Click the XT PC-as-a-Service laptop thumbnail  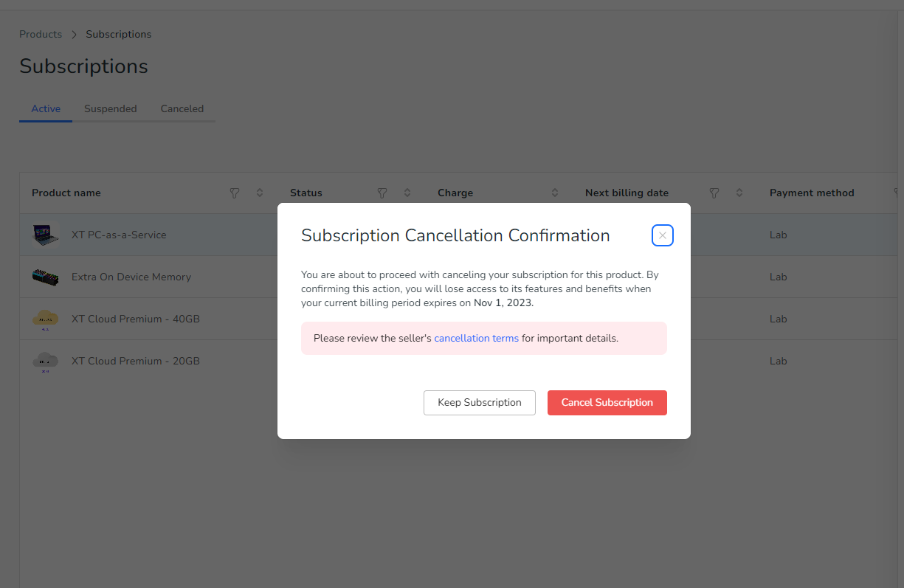46,235
